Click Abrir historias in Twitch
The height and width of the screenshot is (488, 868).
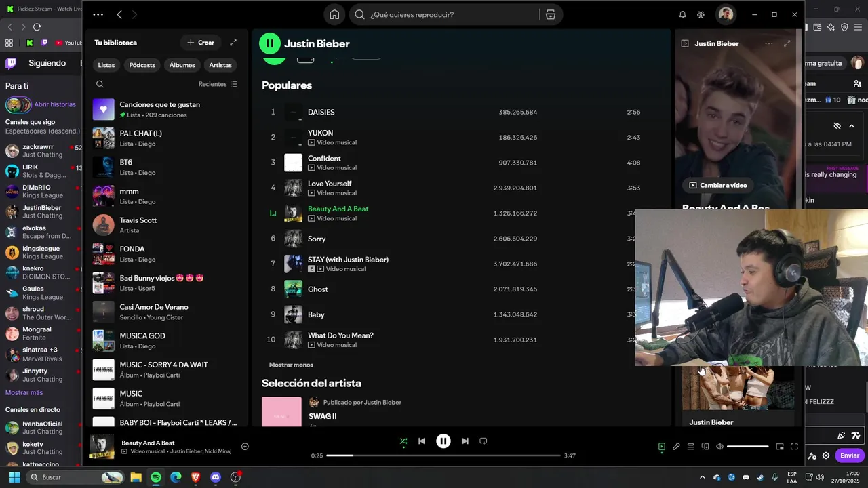click(55, 104)
